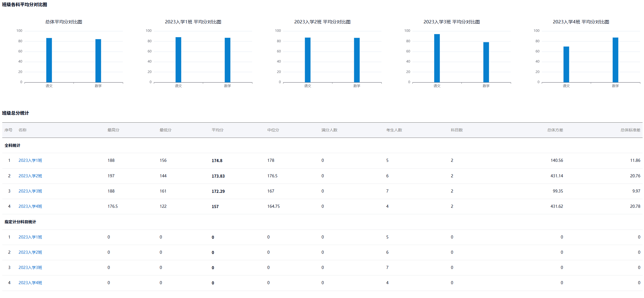The image size is (644, 298).
Task: Select 语文 bar in 2023入学1班 chart
Action: (x=178, y=60)
